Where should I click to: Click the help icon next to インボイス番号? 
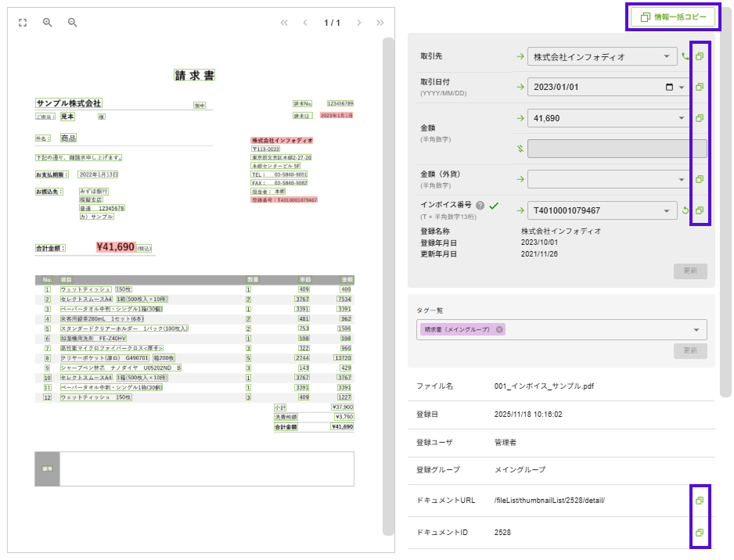(480, 206)
